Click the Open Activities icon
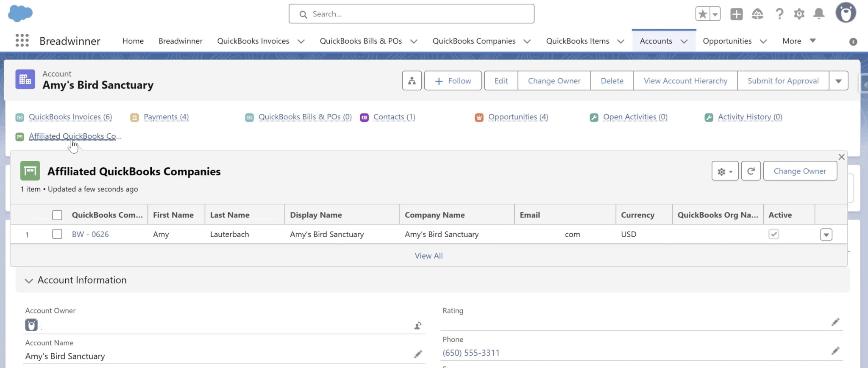This screenshot has width=868, height=368. (x=594, y=117)
